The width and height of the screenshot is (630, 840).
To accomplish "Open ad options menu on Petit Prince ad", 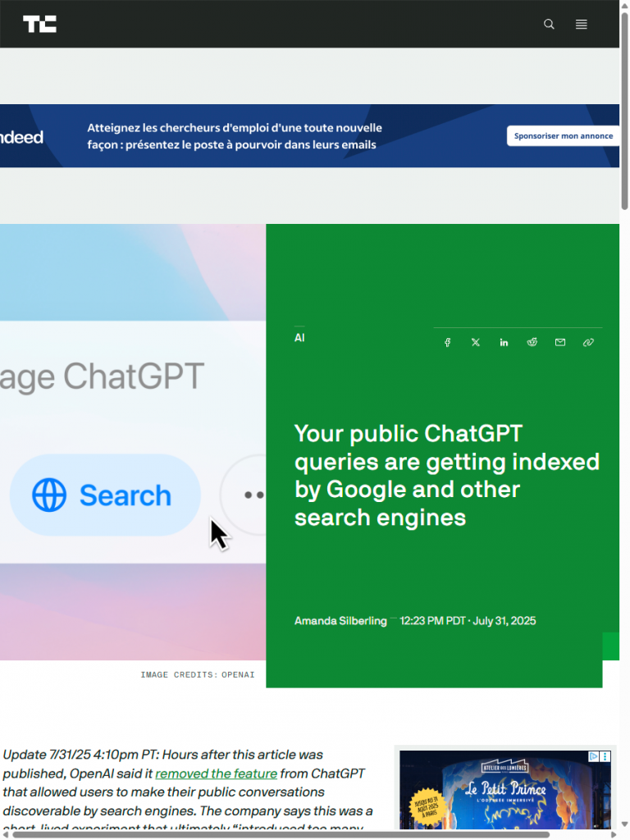I will tap(605, 756).
